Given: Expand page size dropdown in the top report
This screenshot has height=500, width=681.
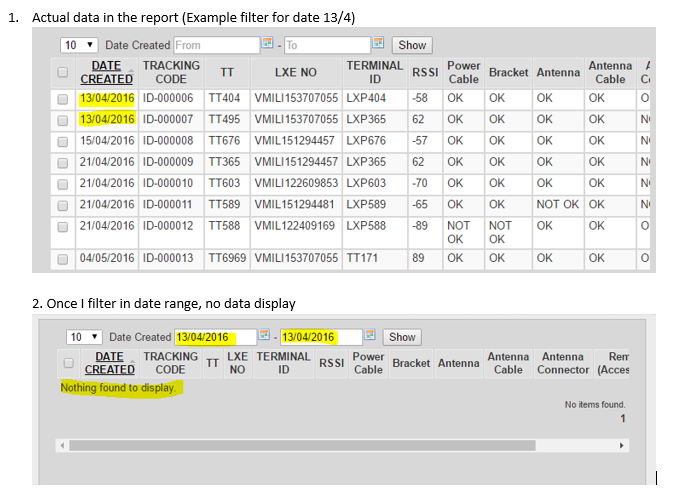Looking at the screenshot, I should tap(81, 45).
